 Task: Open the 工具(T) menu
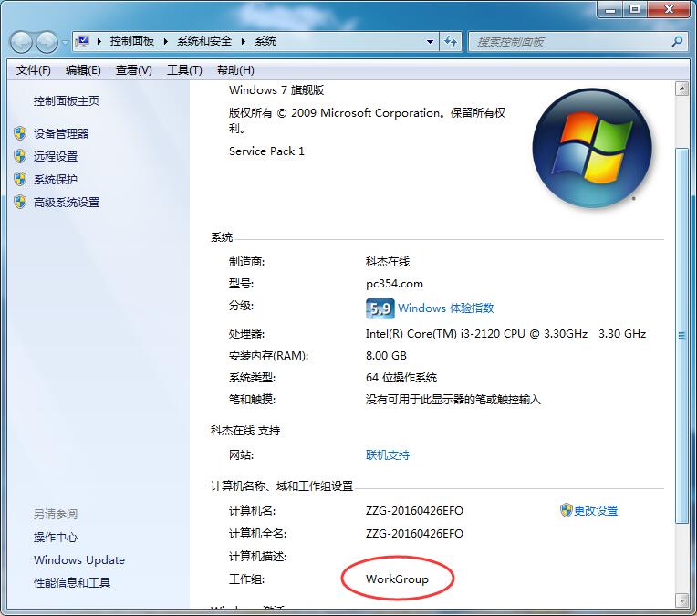coord(184,70)
